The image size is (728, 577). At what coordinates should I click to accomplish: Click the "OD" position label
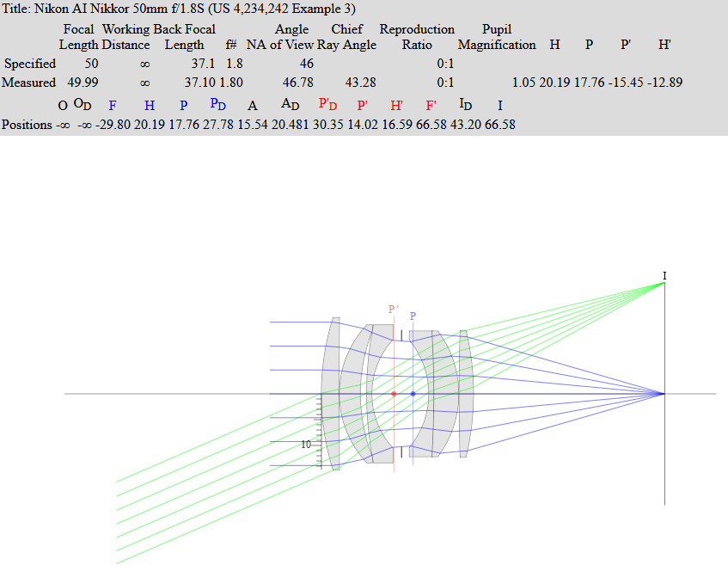pyautogui.click(x=83, y=104)
